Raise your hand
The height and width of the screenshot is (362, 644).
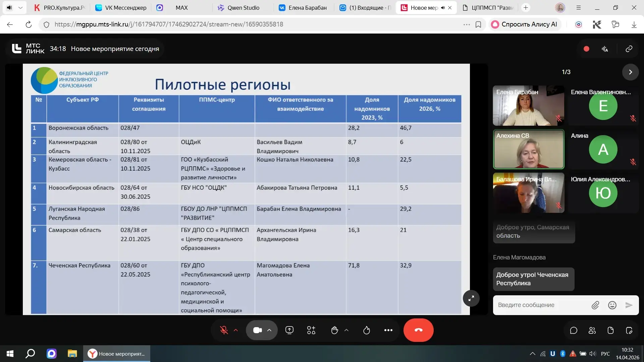(x=334, y=330)
